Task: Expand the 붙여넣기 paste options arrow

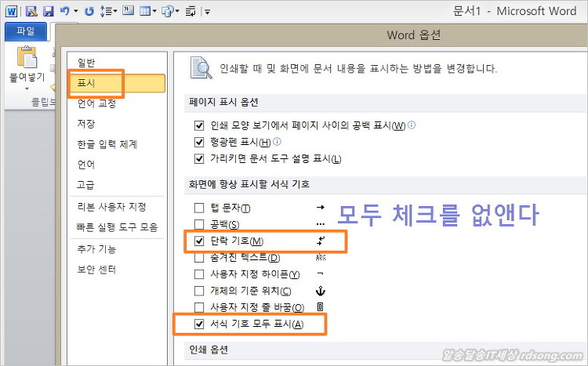Action: [x=27, y=89]
